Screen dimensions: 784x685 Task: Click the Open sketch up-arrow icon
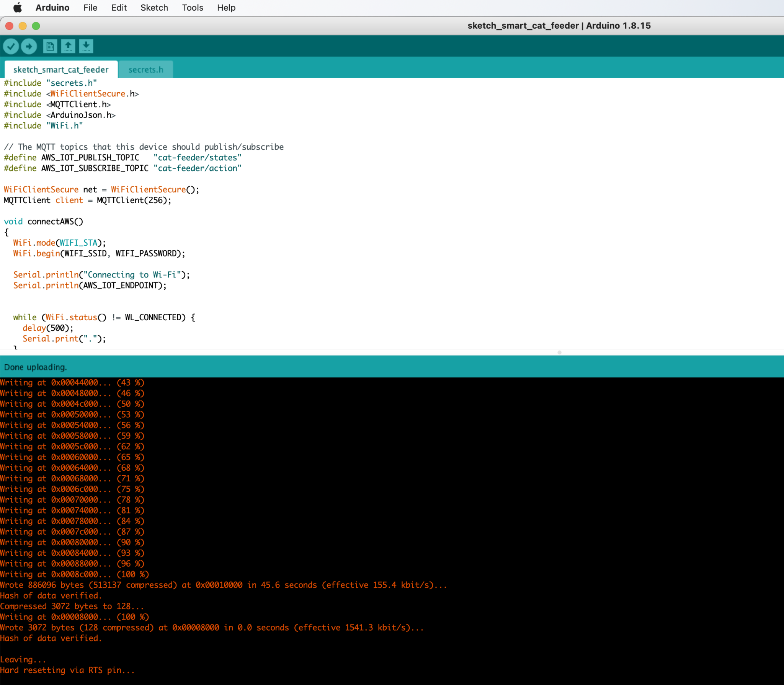[x=68, y=46]
